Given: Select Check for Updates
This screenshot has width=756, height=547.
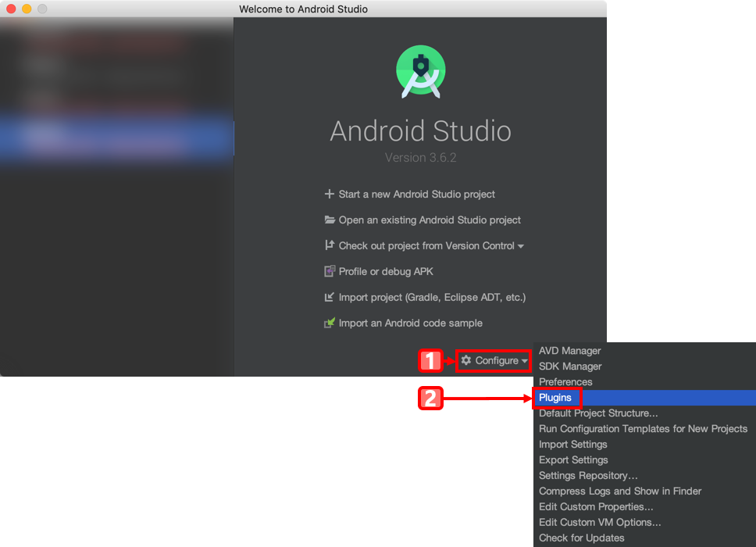Looking at the screenshot, I should pos(644,538).
